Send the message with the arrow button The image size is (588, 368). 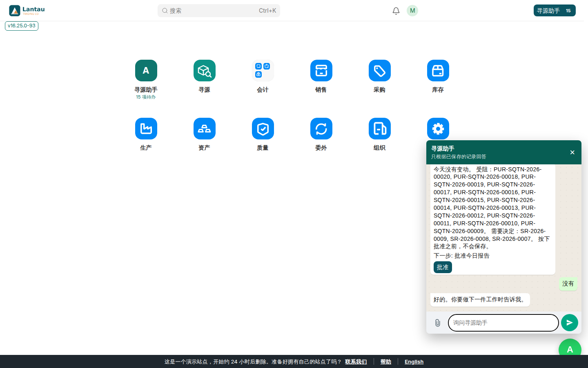click(570, 323)
